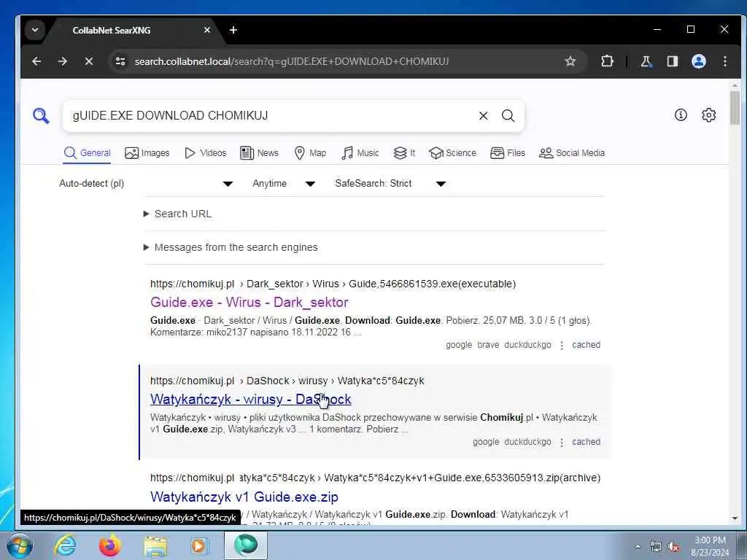Click the browser address bar URL

tap(292, 61)
